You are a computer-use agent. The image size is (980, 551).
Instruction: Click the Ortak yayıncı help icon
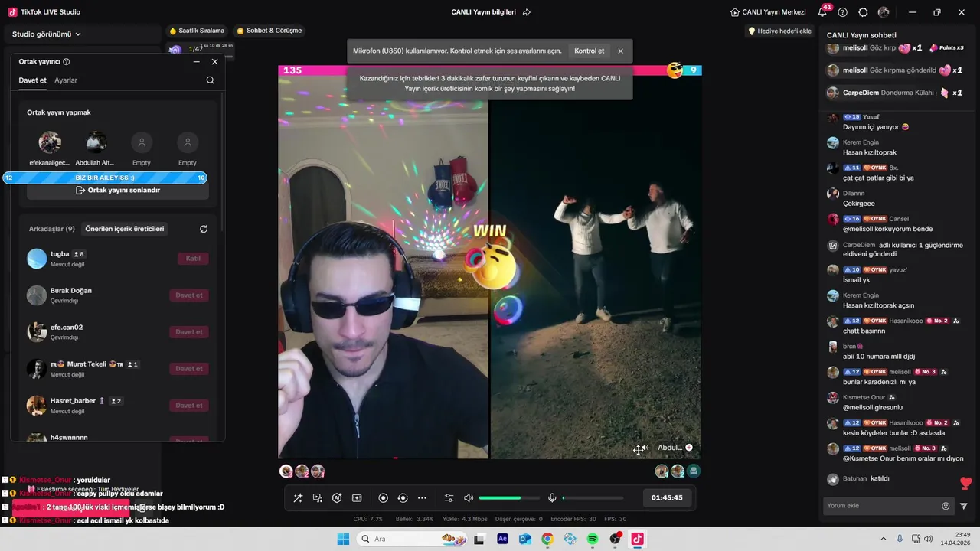67,62
